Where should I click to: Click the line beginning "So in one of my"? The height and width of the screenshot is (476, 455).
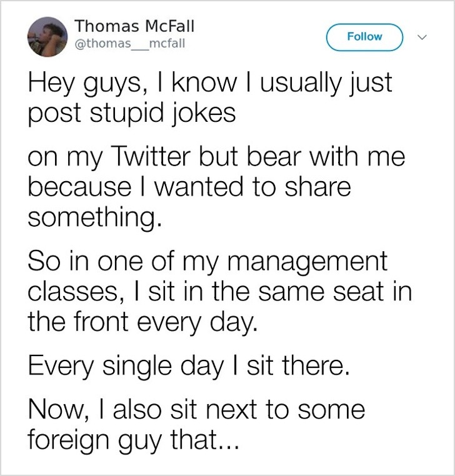pyautogui.click(x=206, y=262)
